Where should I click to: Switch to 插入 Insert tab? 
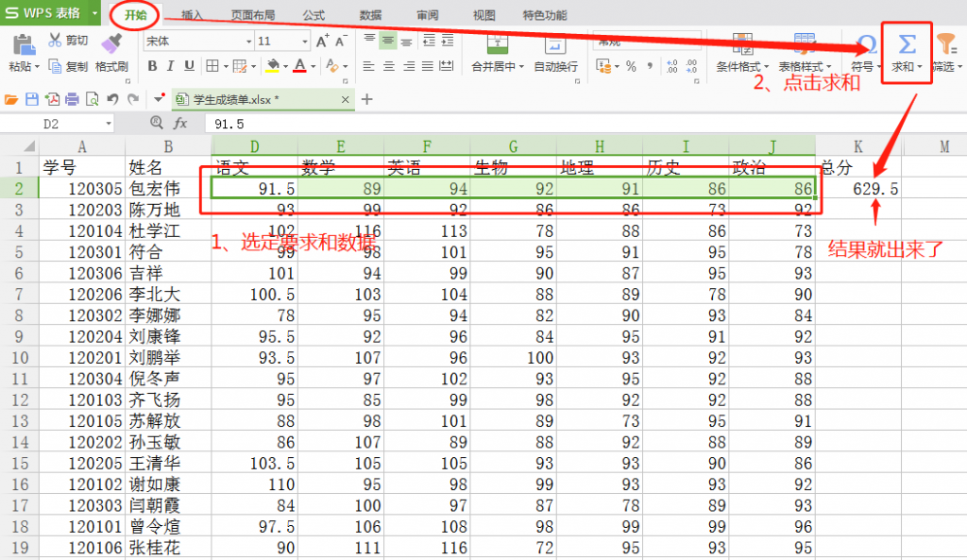pyautogui.click(x=192, y=15)
